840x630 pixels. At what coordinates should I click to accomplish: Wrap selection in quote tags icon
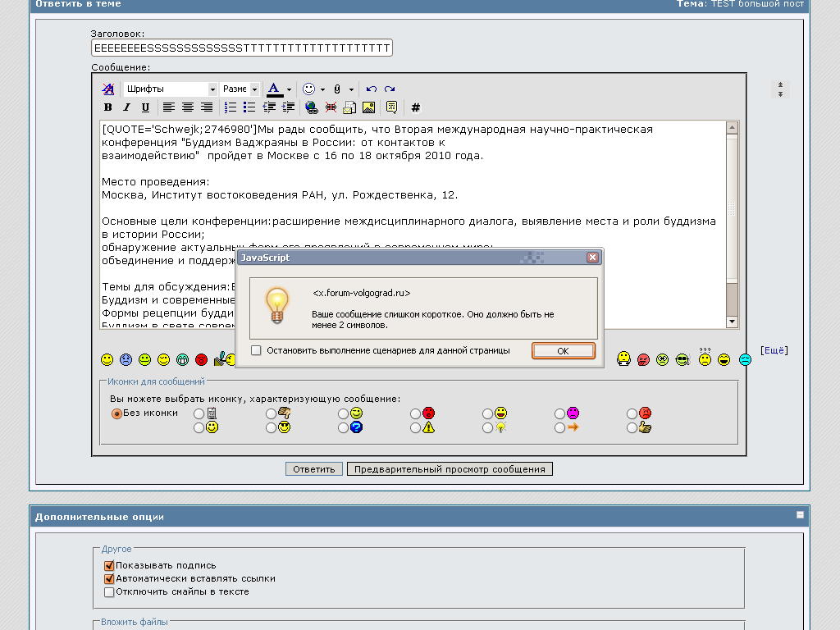tap(392, 107)
